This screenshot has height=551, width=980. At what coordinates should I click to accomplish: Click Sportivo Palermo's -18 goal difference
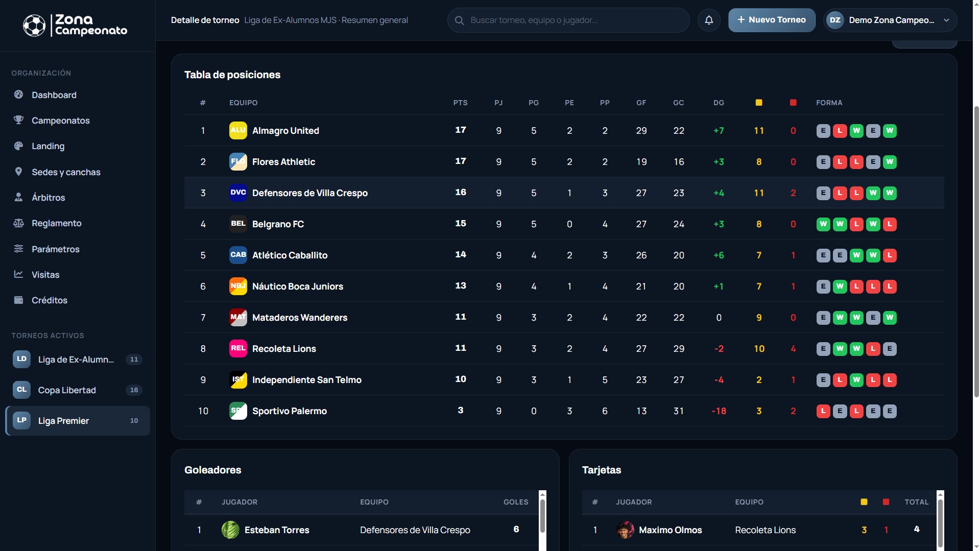tap(719, 411)
